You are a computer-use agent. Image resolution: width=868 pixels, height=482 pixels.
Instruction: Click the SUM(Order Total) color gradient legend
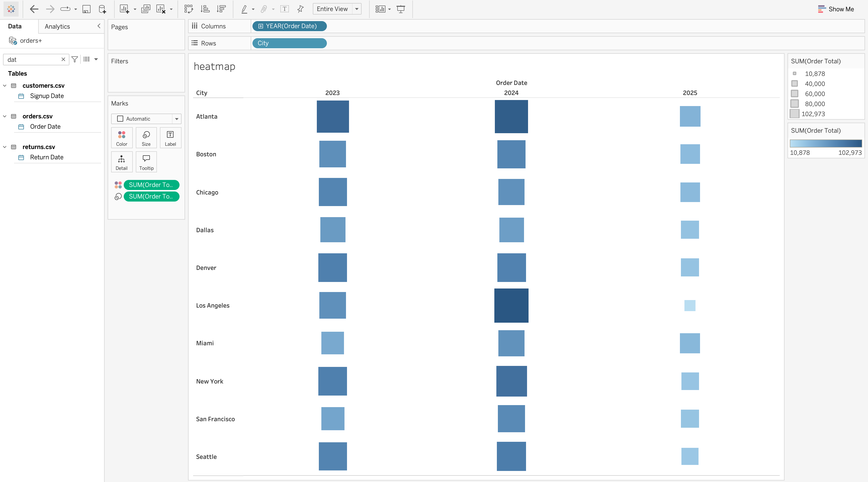pyautogui.click(x=826, y=143)
